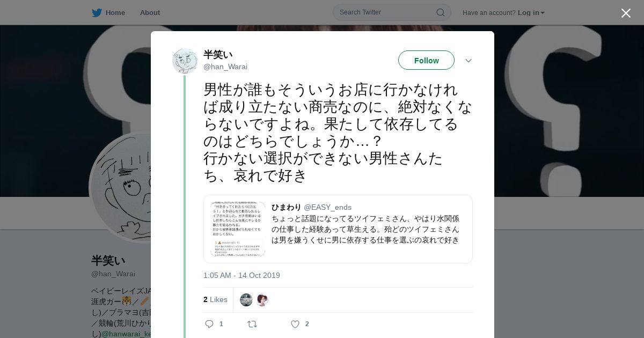Follow the user @han_Warai
Image resolution: width=644 pixels, height=338 pixels.
(426, 60)
